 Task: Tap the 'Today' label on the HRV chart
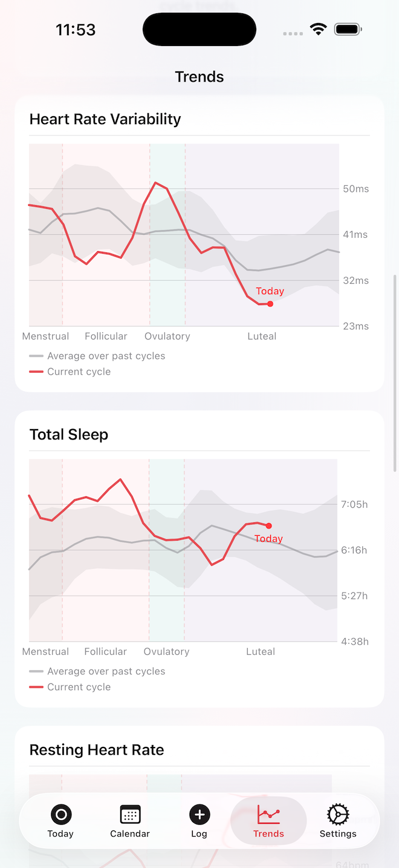[x=270, y=291]
